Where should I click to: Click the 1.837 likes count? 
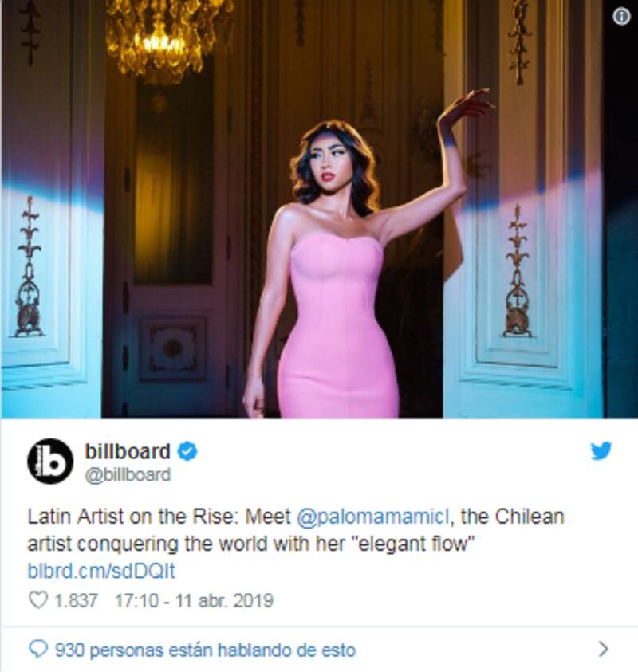point(77,600)
